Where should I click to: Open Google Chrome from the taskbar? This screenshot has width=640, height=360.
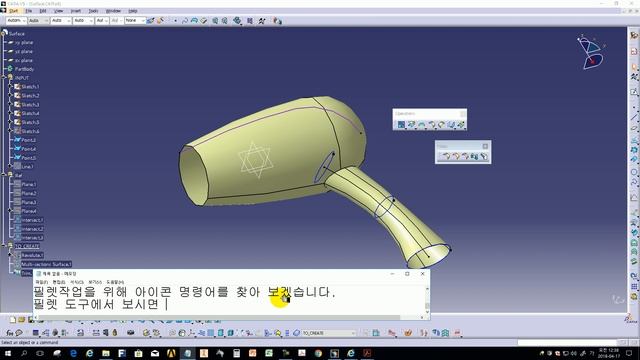pyautogui.click(x=318, y=353)
